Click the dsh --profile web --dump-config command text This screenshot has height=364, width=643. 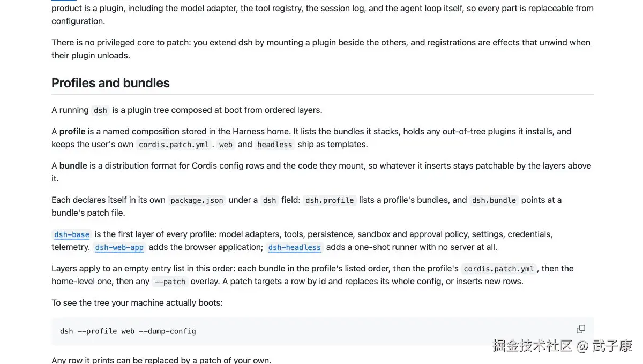click(128, 331)
